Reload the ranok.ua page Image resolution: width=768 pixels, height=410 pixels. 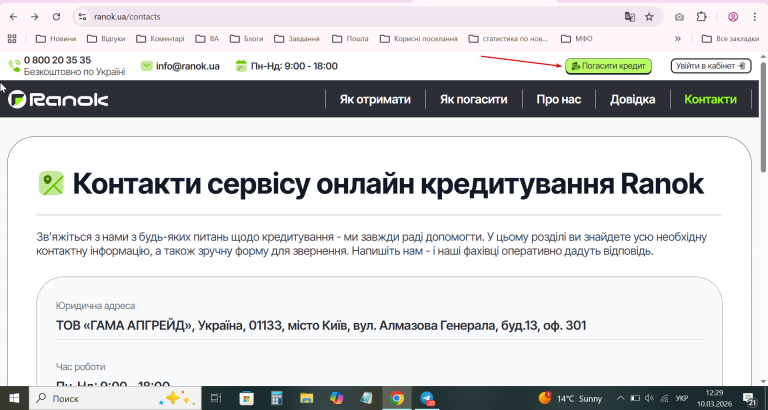pyautogui.click(x=56, y=17)
